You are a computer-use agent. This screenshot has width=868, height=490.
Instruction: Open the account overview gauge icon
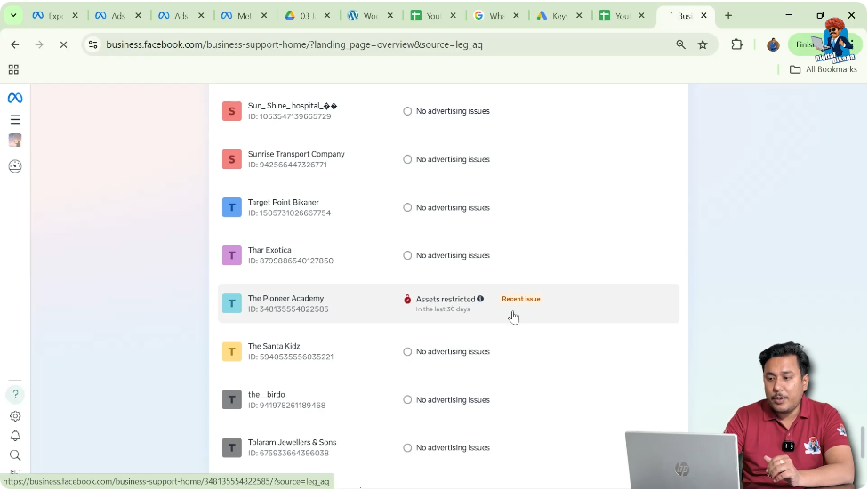click(15, 166)
